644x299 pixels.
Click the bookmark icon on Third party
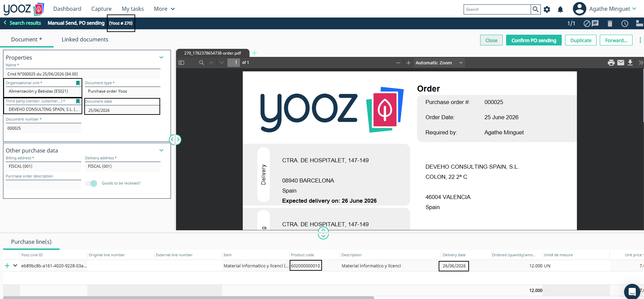78,101
